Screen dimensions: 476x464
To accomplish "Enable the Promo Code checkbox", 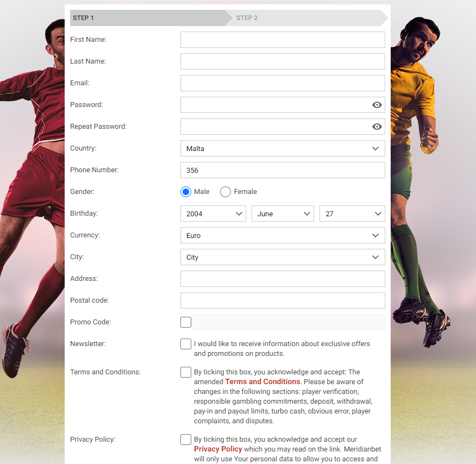I will 185,322.
